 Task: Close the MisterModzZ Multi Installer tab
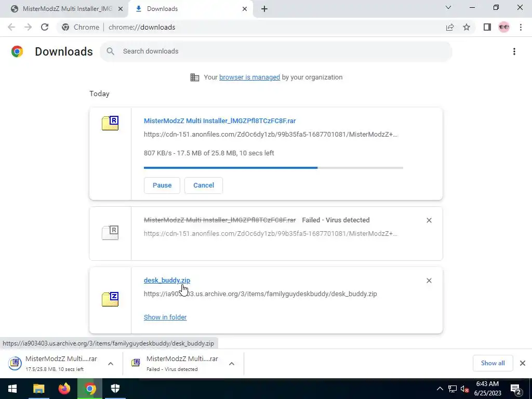coord(121,9)
